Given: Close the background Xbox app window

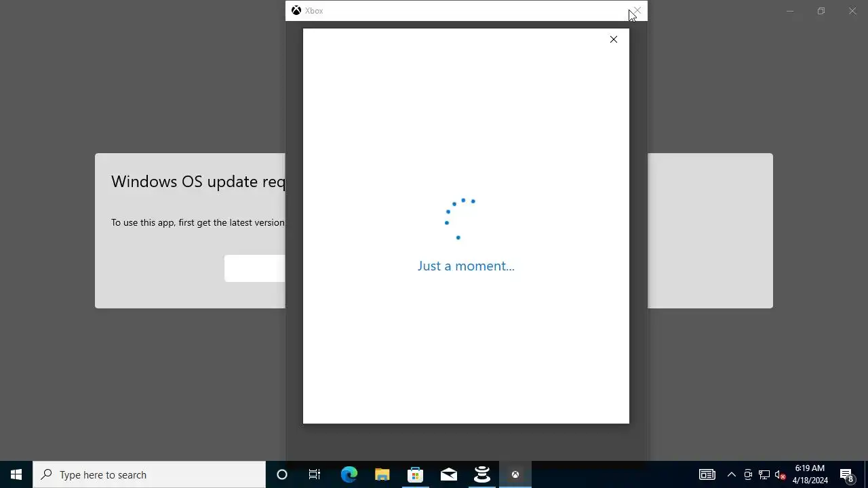Looking at the screenshot, I should click(x=852, y=11).
